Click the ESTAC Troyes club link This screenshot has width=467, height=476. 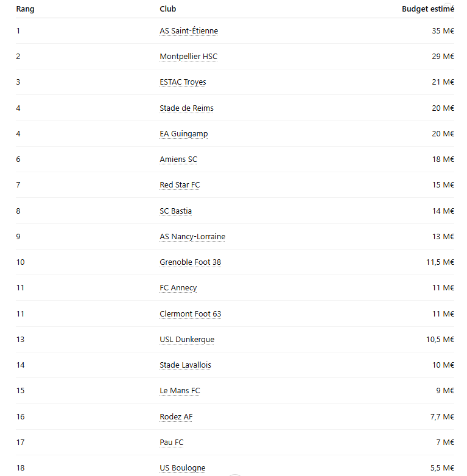tap(183, 82)
